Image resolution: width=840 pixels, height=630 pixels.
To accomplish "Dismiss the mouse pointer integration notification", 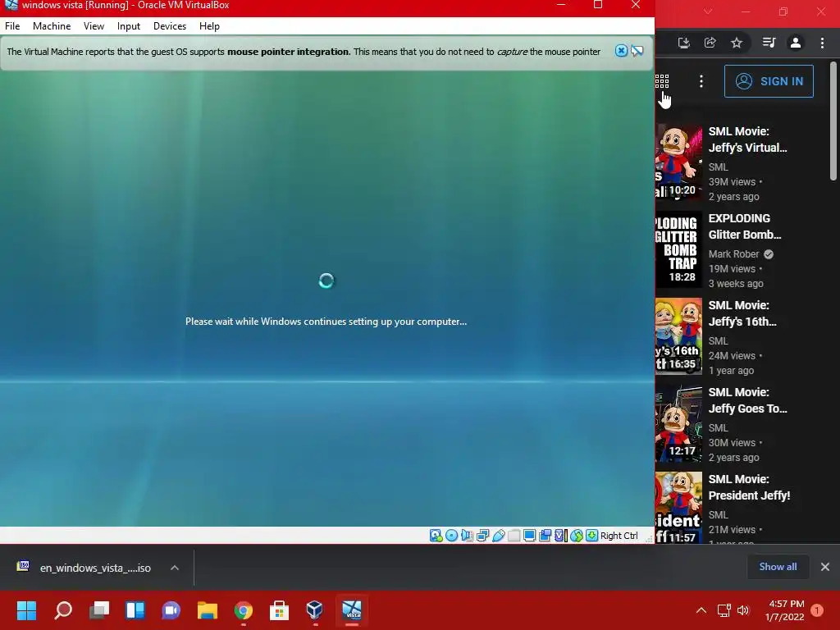I will pyautogui.click(x=621, y=51).
